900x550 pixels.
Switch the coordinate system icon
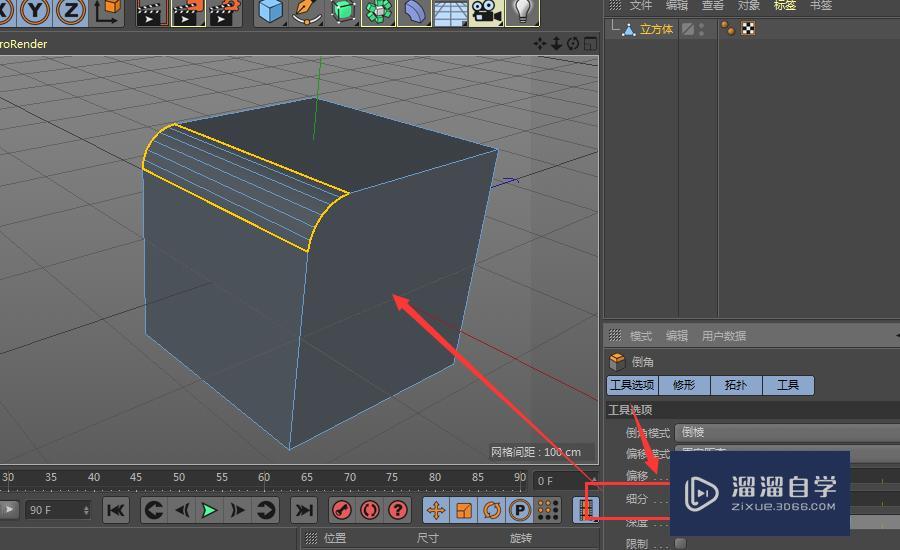108,11
